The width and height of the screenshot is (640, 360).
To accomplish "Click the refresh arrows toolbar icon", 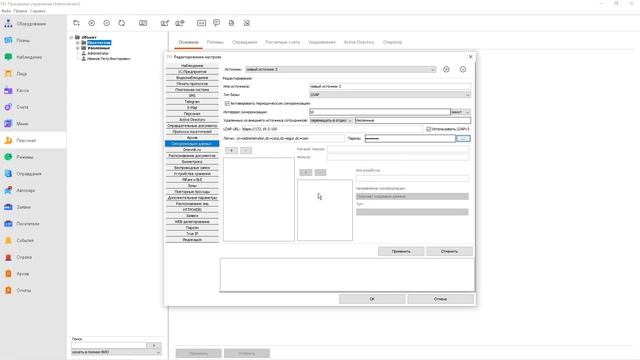I will pyautogui.click(x=122, y=23).
